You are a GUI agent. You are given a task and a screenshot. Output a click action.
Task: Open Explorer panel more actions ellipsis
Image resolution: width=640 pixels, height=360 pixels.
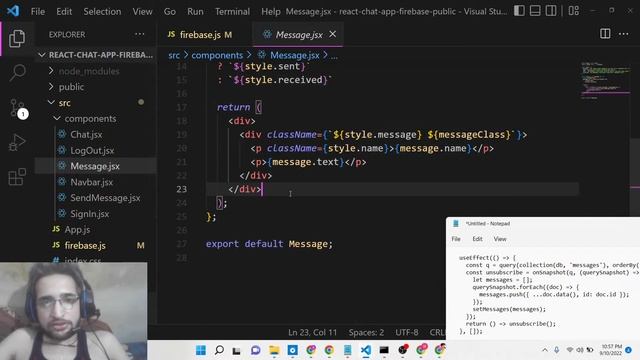[140, 34]
